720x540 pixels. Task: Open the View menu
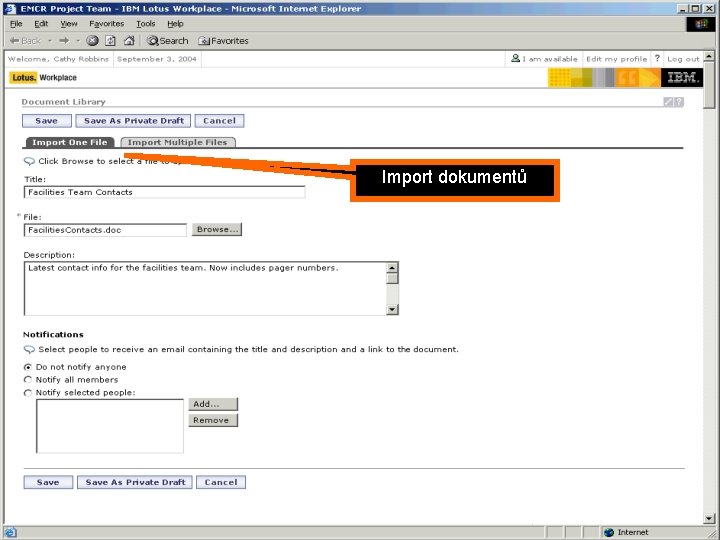pyautogui.click(x=69, y=23)
